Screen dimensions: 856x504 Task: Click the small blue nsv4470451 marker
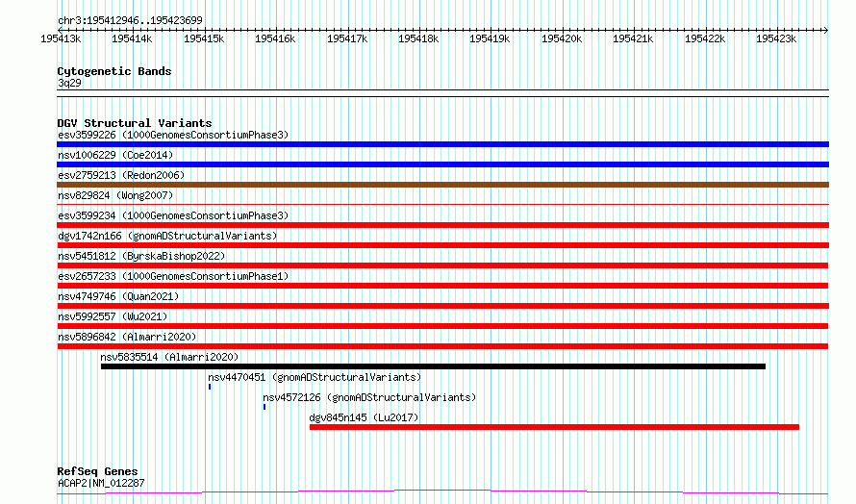tap(210, 387)
